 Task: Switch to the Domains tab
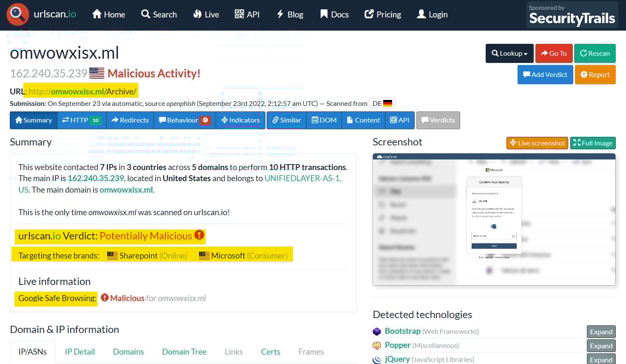pyautogui.click(x=128, y=352)
